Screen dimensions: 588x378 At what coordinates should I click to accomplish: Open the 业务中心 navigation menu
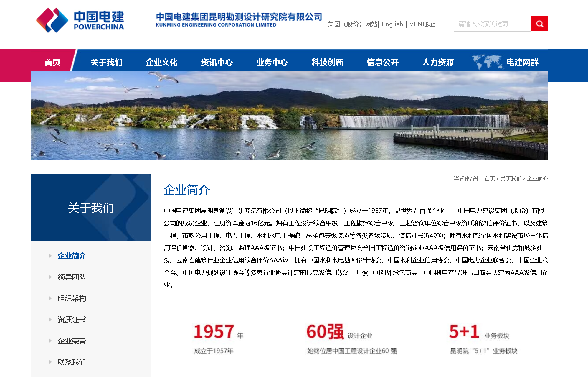pyautogui.click(x=272, y=62)
